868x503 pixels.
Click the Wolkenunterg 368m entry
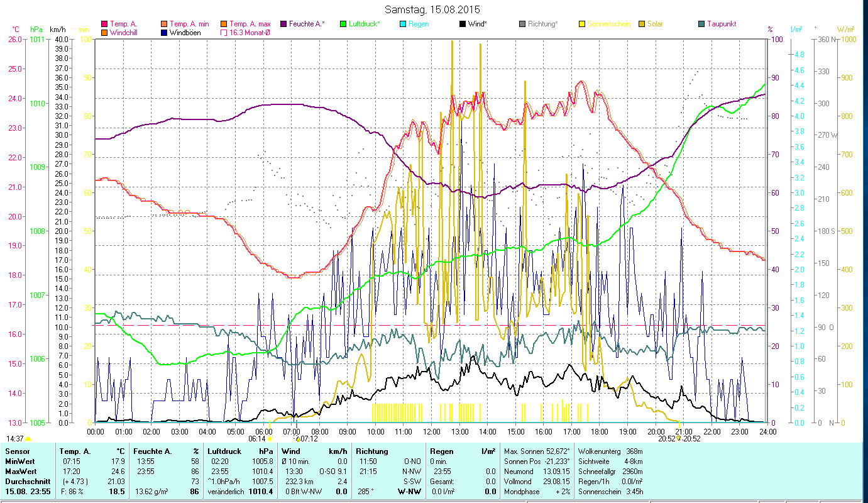[609, 451]
